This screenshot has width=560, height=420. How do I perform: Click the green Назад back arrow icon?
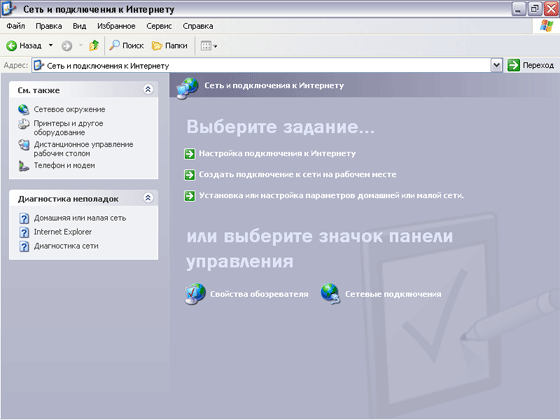point(11,46)
